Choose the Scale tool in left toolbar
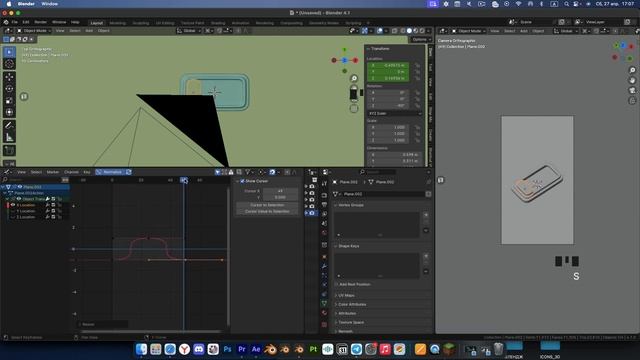640x360 pixels. [9, 100]
